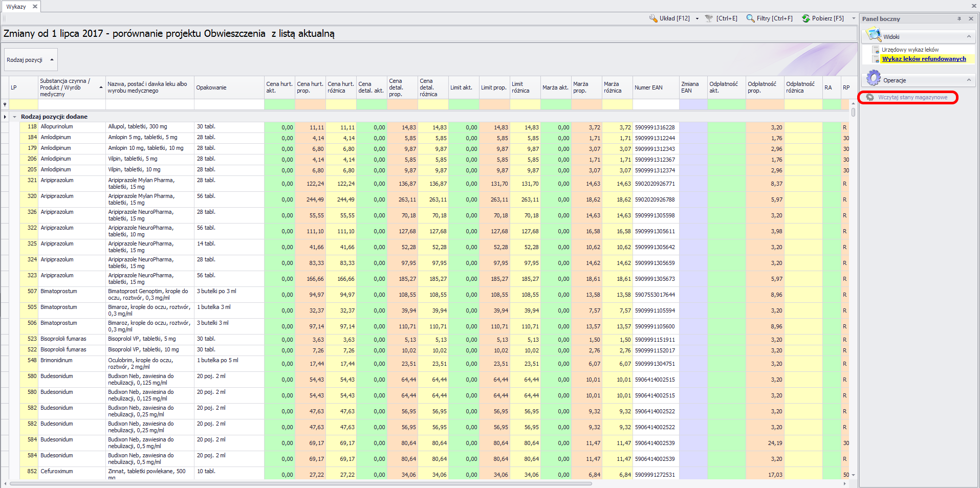The height and width of the screenshot is (488, 980).
Task: Click the Nazwa column filter field
Action: coord(149,105)
